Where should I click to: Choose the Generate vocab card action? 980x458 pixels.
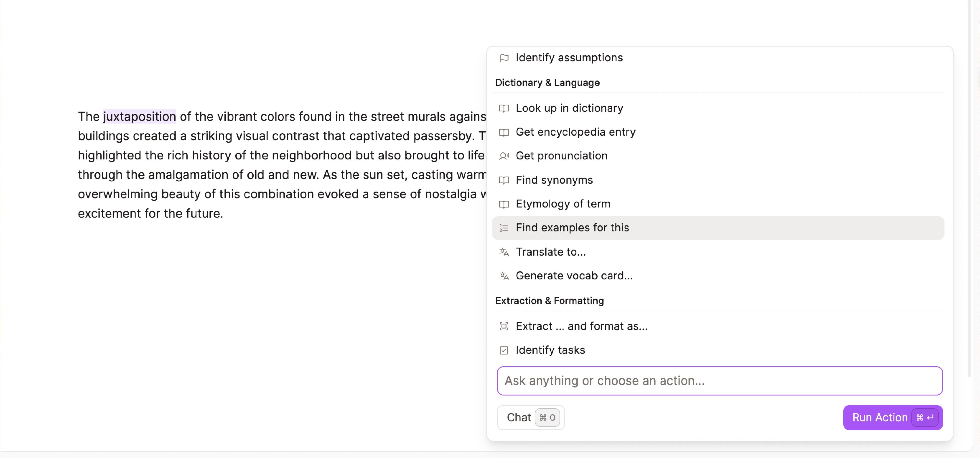574,276
